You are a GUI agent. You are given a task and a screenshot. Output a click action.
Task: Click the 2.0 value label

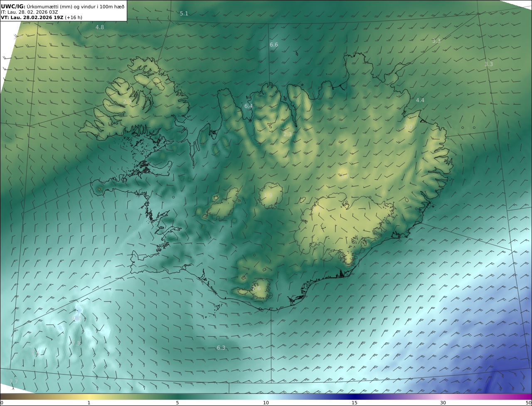409,127
